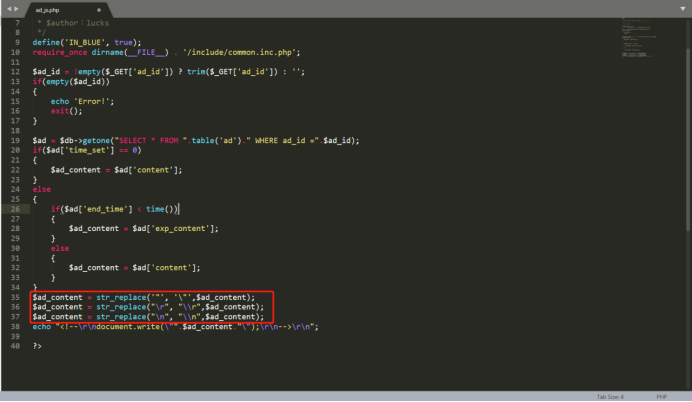Screen dimensions: 692x402
Task: Click the closing ?> PHP tag
Action: (37, 346)
